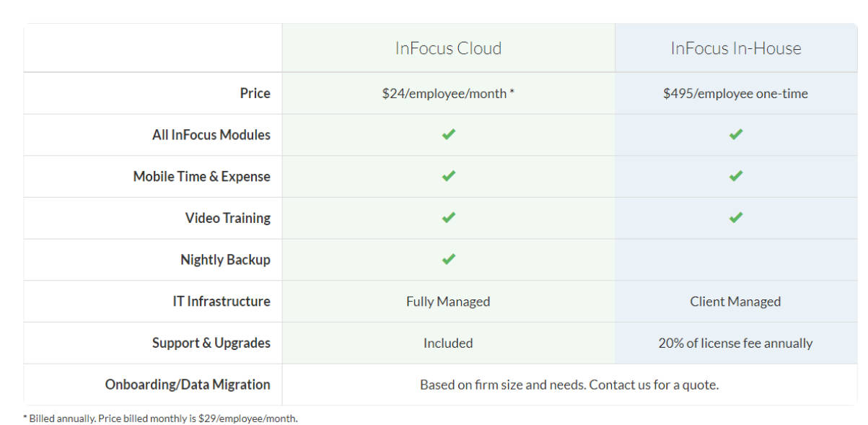Select the InFocus In-House column header
This screenshot has width=868, height=425.
(x=735, y=48)
